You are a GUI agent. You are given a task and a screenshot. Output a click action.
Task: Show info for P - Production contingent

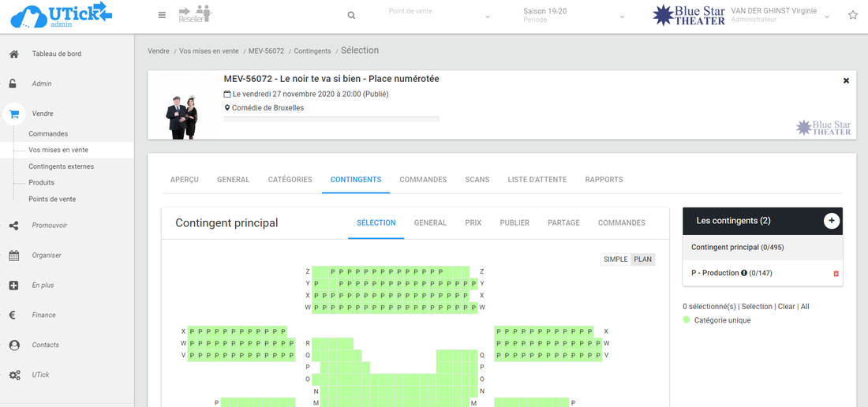[743, 273]
